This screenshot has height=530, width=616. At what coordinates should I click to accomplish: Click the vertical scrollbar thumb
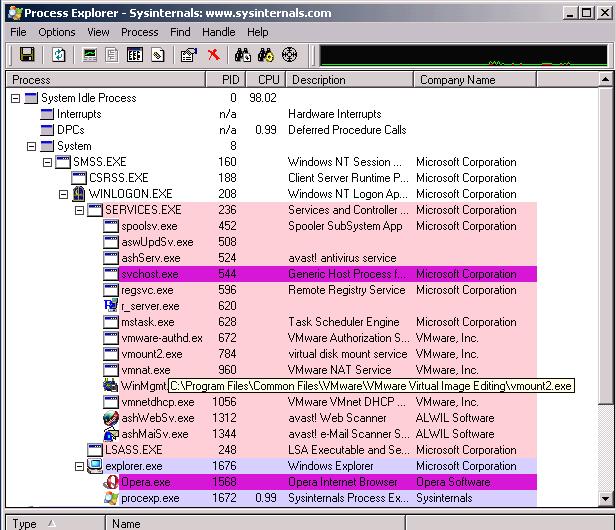pos(605,245)
